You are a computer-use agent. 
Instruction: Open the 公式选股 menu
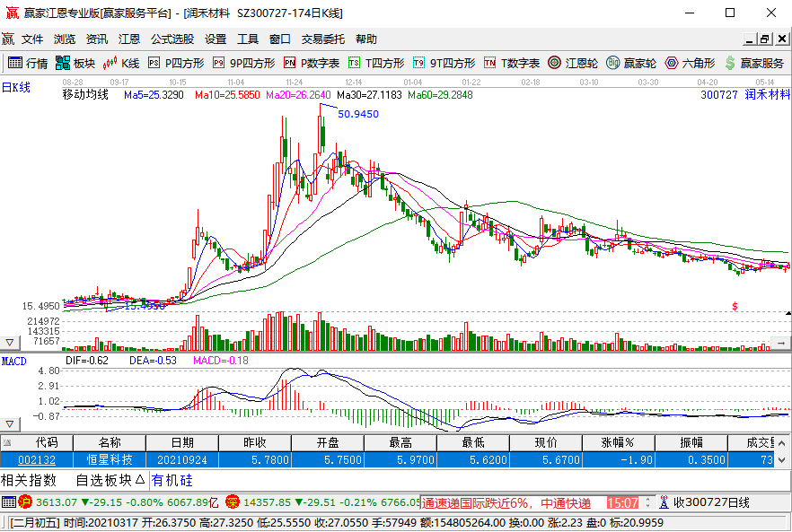172,39
